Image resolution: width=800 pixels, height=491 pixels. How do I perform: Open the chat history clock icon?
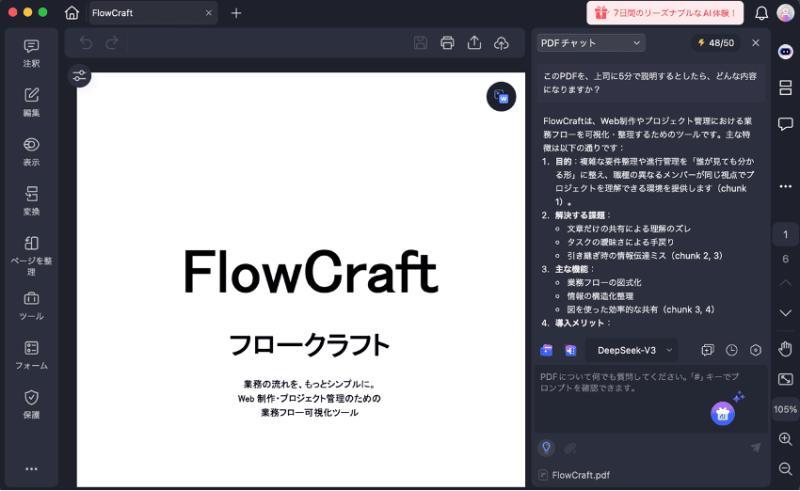point(732,350)
